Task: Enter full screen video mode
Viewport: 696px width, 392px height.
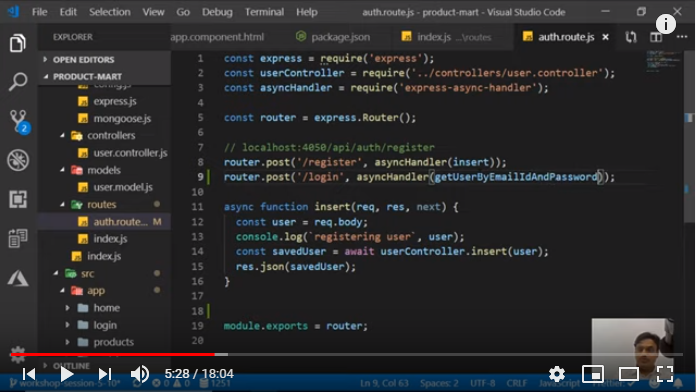Action: [x=664, y=374]
